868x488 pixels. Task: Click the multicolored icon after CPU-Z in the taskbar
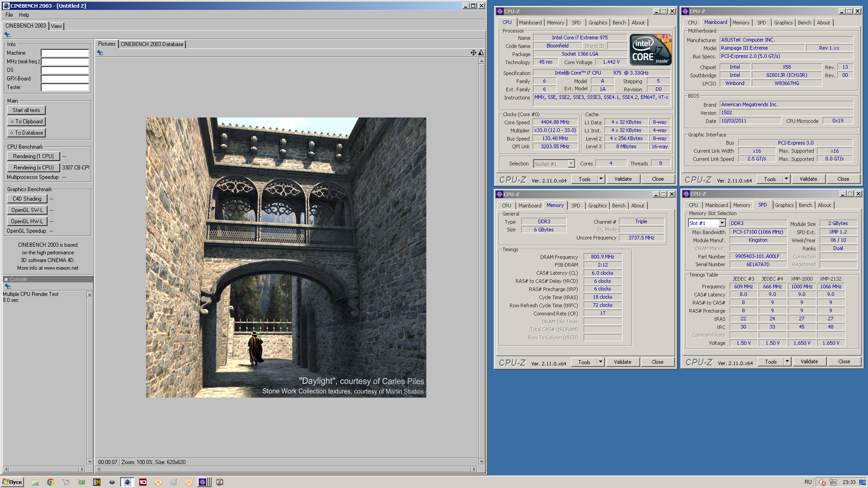[x=220, y=482]
